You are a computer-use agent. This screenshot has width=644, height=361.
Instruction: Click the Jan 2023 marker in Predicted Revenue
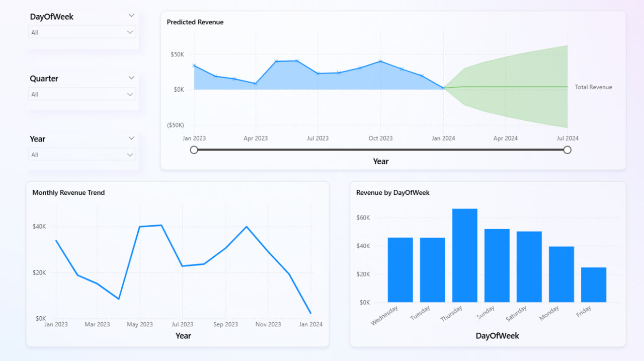click(x=194, y=65)
